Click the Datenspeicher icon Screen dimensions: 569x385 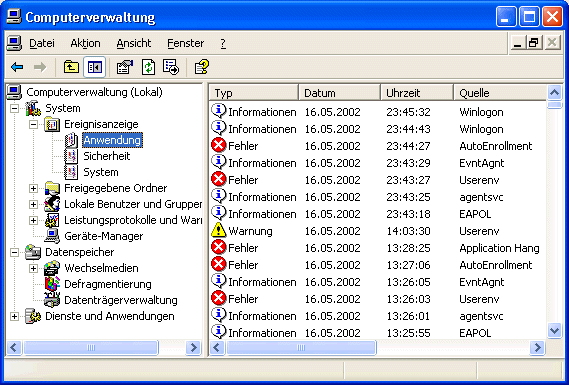[x=33, y=252]
